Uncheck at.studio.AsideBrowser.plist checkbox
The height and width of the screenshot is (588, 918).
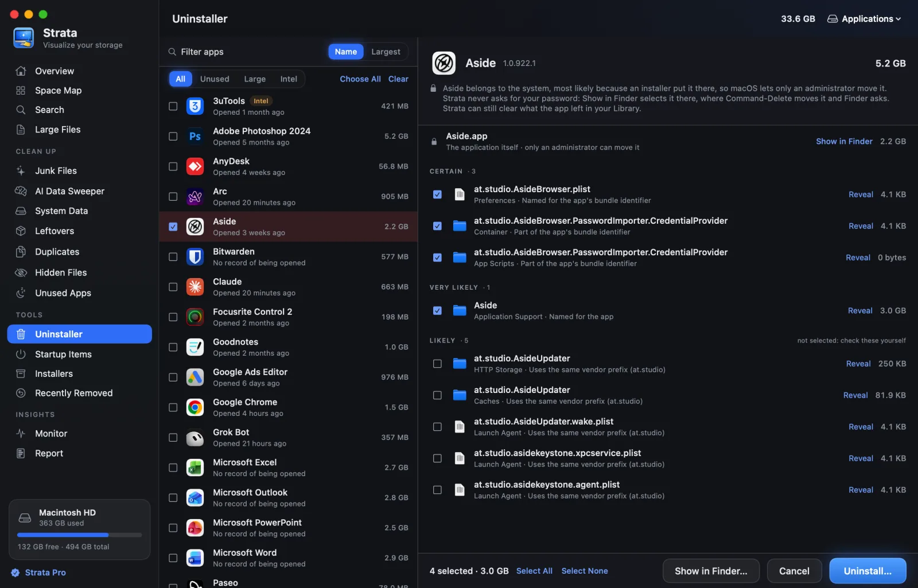click(x=437, y=194)
